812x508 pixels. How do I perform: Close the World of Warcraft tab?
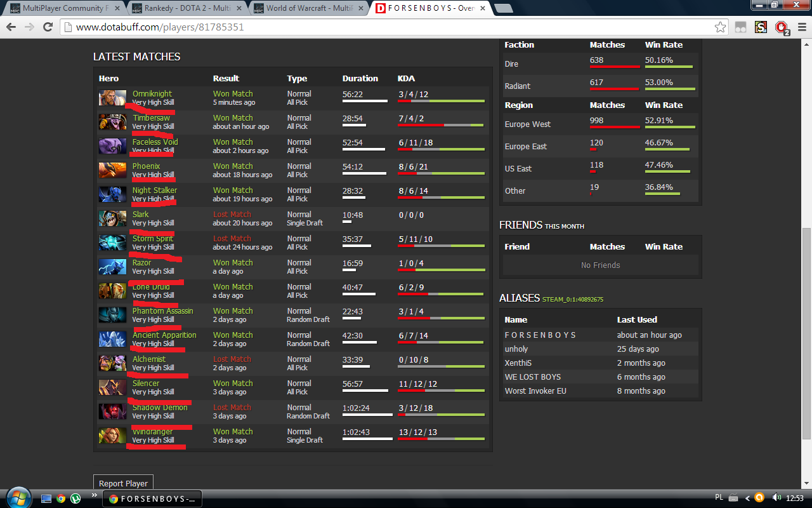360,8
